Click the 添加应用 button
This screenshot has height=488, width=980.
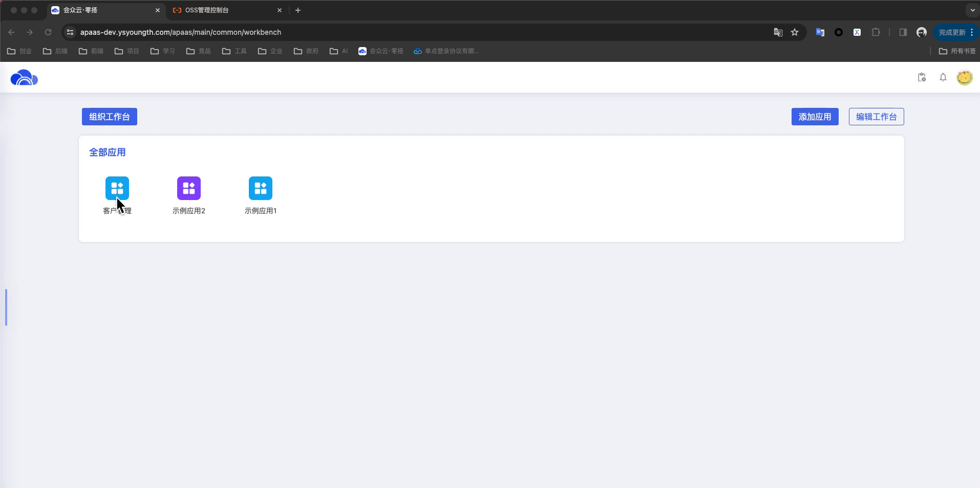(x=815, y=117)
